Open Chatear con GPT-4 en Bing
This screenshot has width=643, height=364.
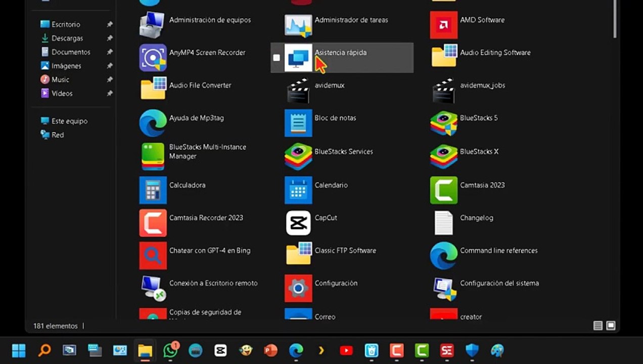[153, 256]
